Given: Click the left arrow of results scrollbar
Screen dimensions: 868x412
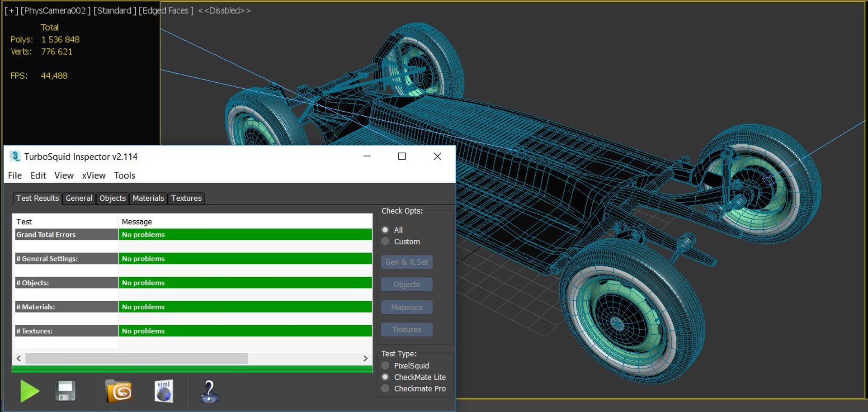Looking at the screenshot, I should click(x=19, y=358).
